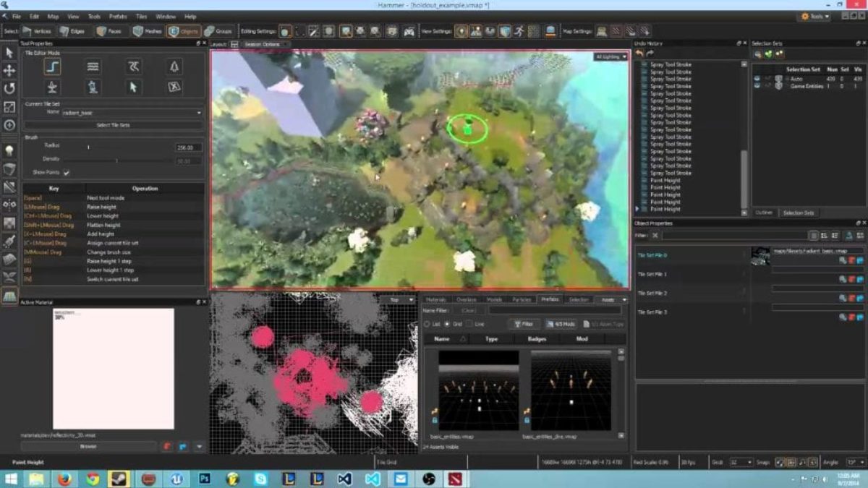868x488 pixels.
Task: Switch to the Materials tab in asset browser
Action: tap(436, 299)
